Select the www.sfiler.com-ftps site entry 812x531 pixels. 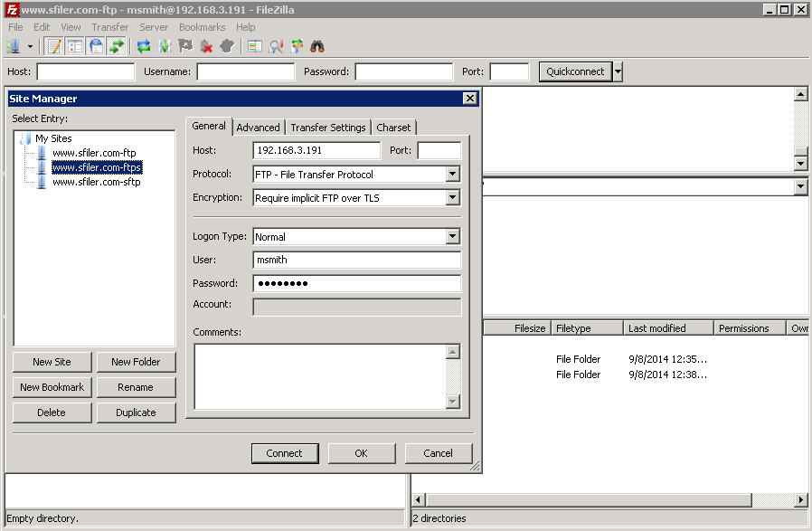click(x=97, y=167)
